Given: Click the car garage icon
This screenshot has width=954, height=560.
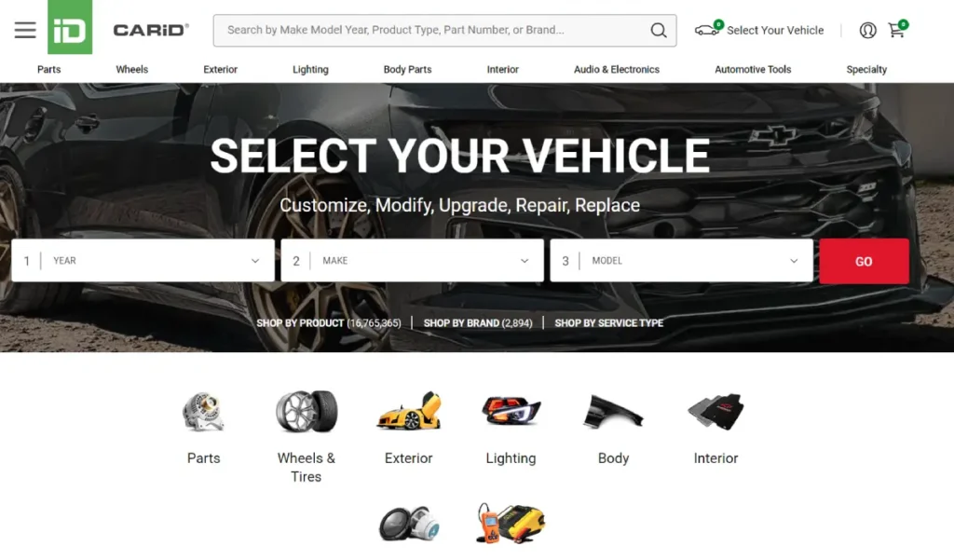Looking at the screenshot, I should 708,28.
